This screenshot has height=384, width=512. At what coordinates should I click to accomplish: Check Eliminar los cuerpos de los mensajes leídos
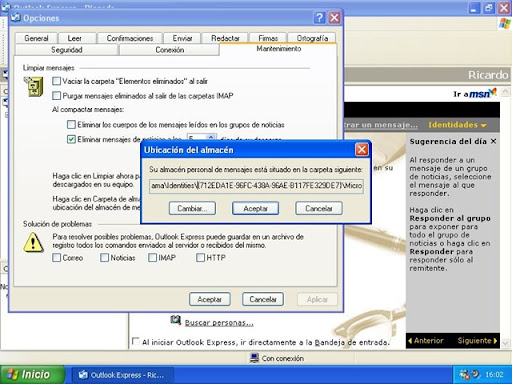click(x=71, y=125)
